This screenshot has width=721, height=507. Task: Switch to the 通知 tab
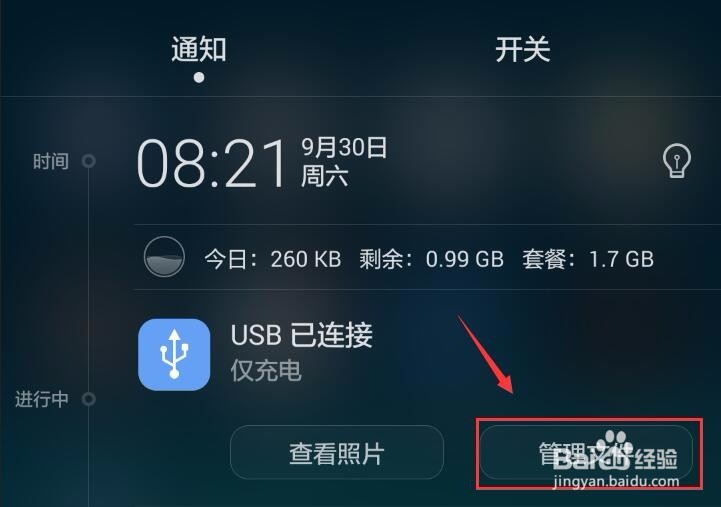[x=199, y=49]
